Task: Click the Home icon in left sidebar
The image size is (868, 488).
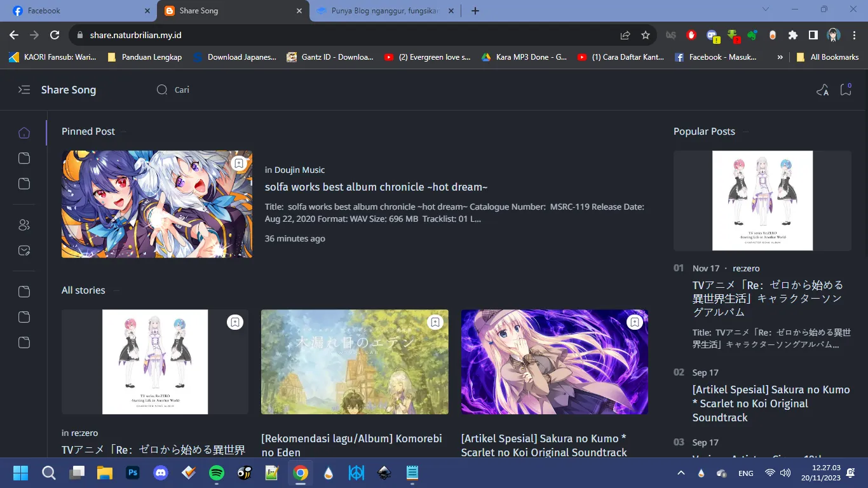Action: 24,133
